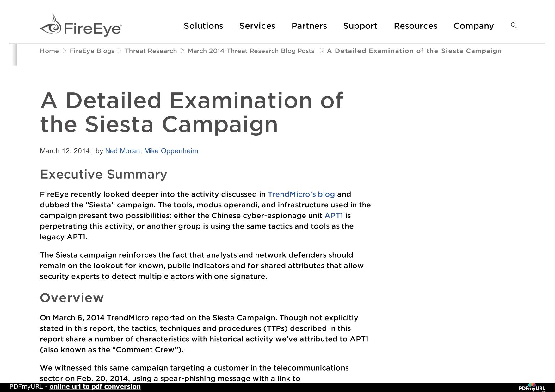This screenshot has width=555, height=392.
Task: Navigate to FireEye Blogs breadcrumb
Action: (x=92, y=51)
